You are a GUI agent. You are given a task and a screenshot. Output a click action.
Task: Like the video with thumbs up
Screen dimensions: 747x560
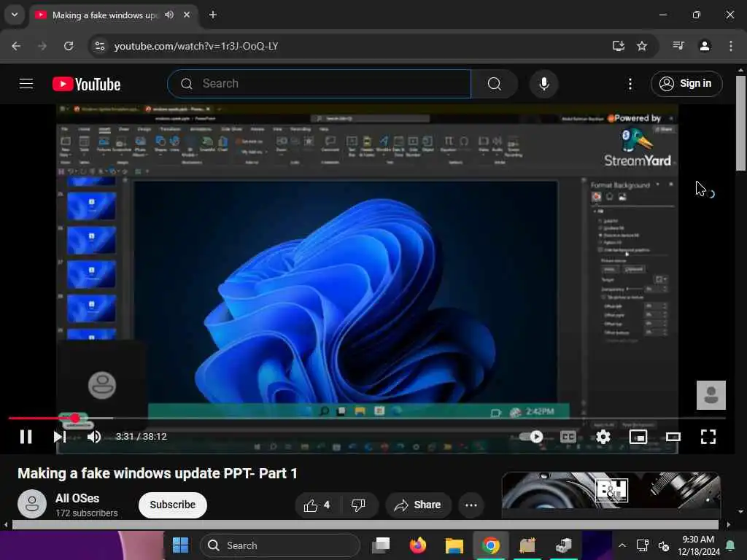[x=318, y=505]
